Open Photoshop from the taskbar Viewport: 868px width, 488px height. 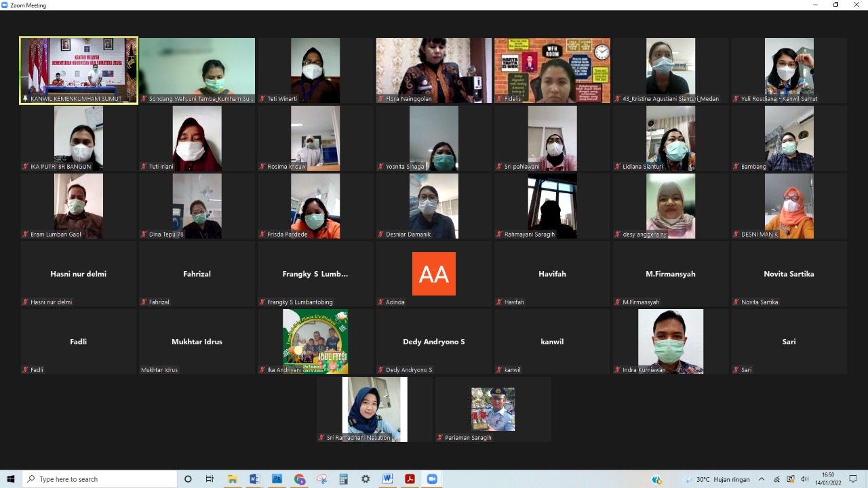coord(277,479)
